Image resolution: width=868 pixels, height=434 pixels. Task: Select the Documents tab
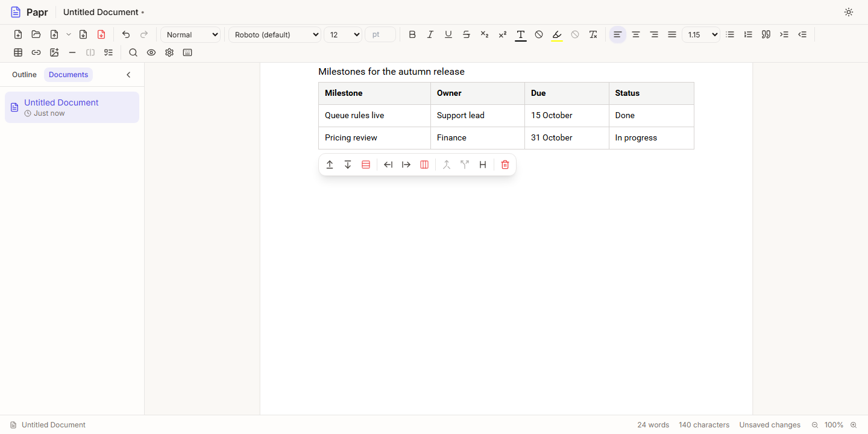coord(68,75)
